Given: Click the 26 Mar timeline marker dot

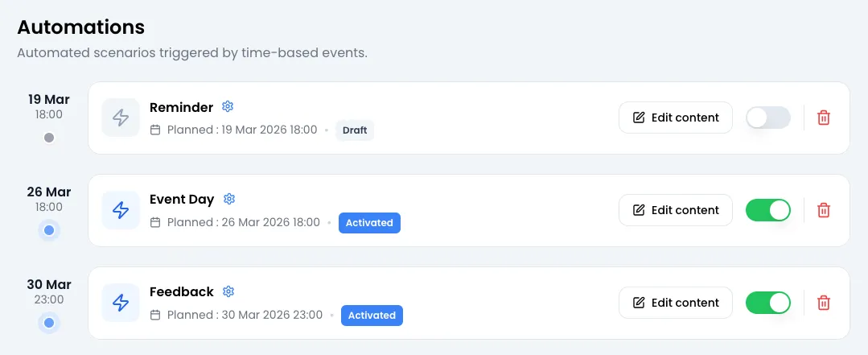Looking at the screenshot, I should tap(49, 230).
